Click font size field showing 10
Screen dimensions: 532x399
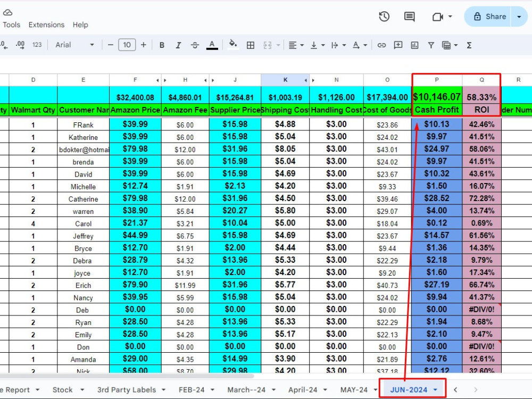[x=127, y=45]
